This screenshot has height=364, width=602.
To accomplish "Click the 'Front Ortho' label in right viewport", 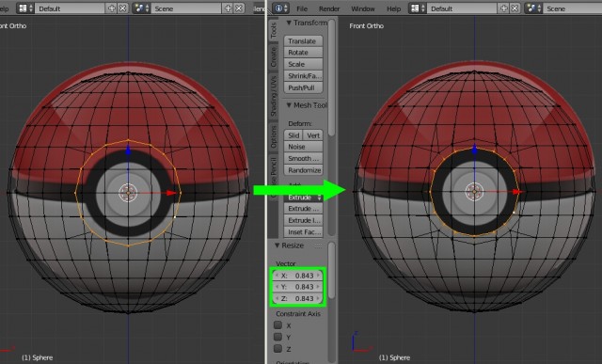I will coord(366,25).
